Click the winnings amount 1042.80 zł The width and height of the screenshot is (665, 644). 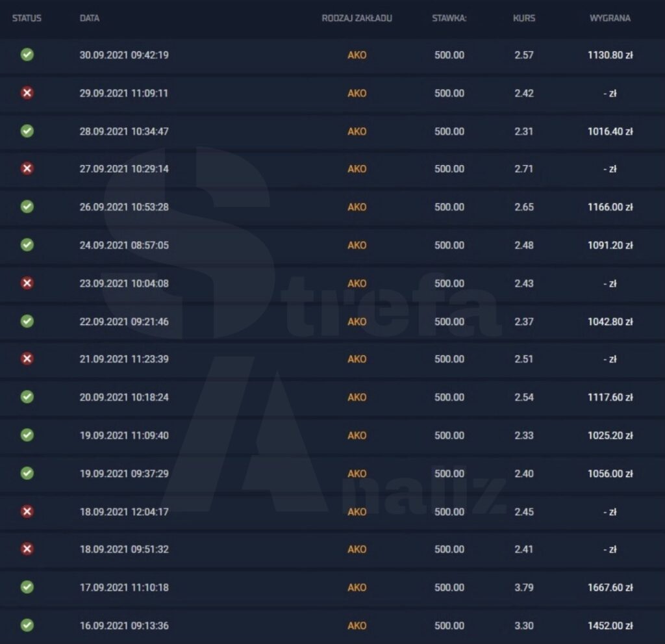tap(610, 322)
